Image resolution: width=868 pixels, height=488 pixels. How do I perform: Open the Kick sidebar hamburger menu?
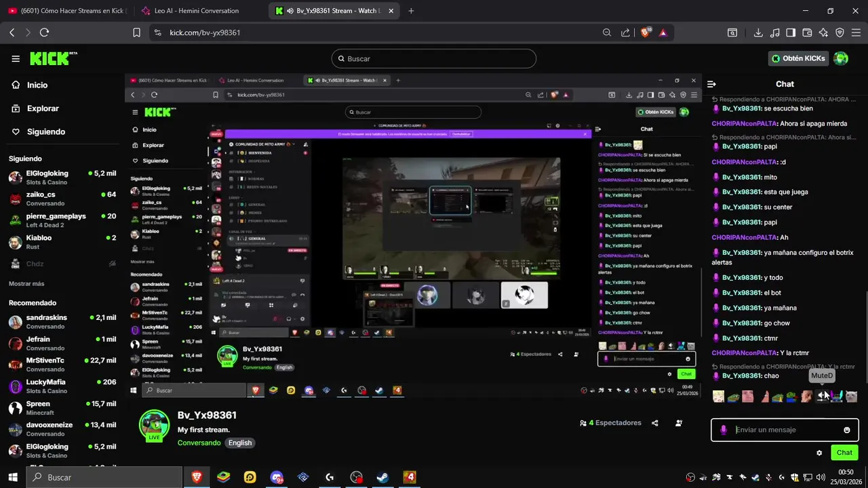pyautogui.click(x=16, y=59)
